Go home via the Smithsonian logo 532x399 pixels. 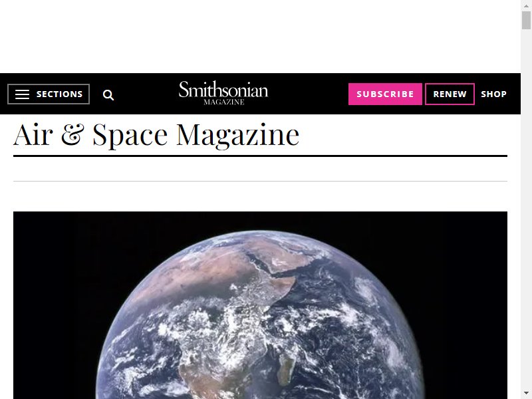[x=223, y=93]
